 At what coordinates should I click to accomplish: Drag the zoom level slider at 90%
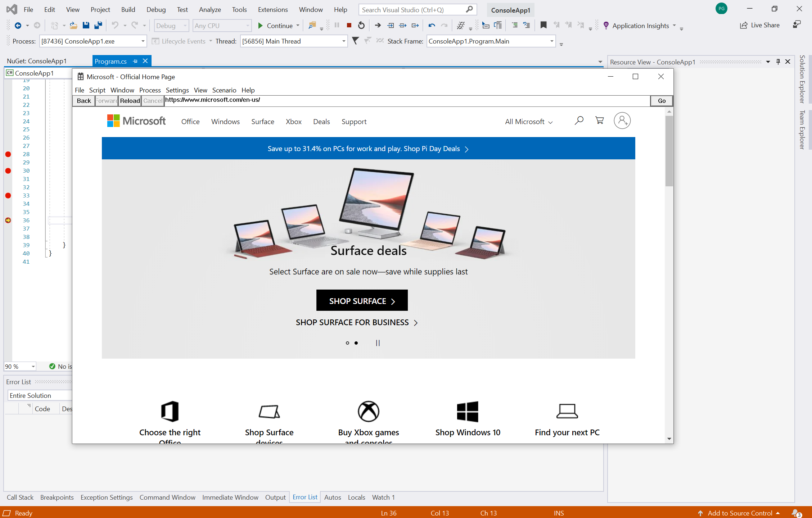21,366
